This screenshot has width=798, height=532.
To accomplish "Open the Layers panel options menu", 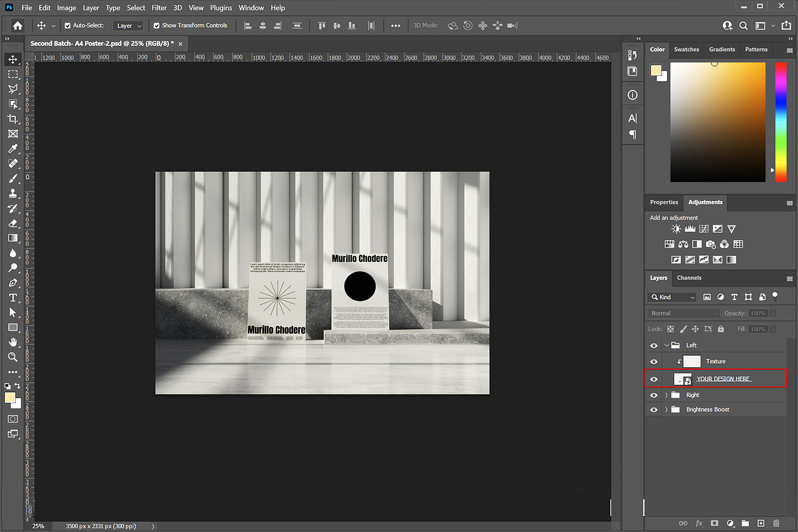I will point(790,278).
